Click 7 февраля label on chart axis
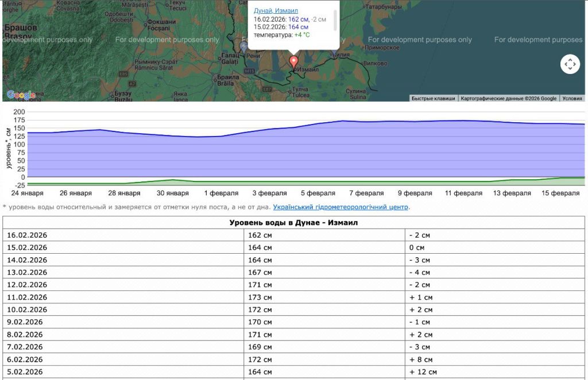Viewport: 588px width, 380px height. (x=366, y=193)
